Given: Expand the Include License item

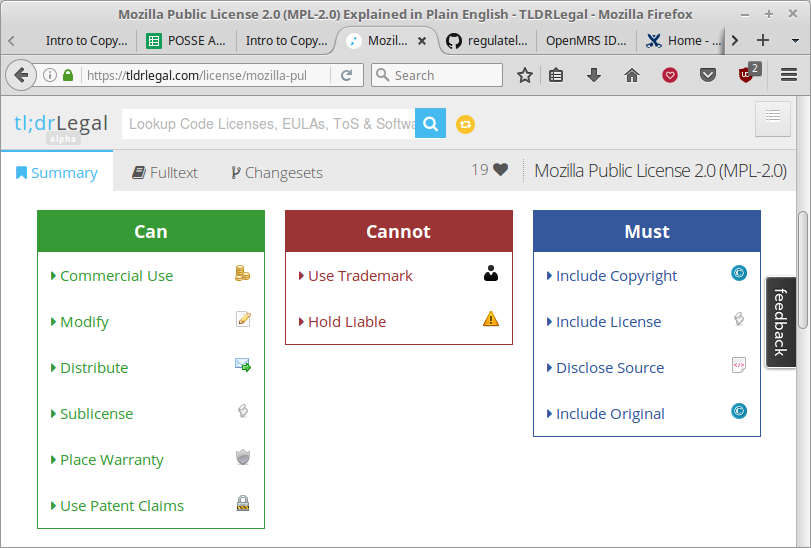Looking at the screenshot, I should coord(604,322).
